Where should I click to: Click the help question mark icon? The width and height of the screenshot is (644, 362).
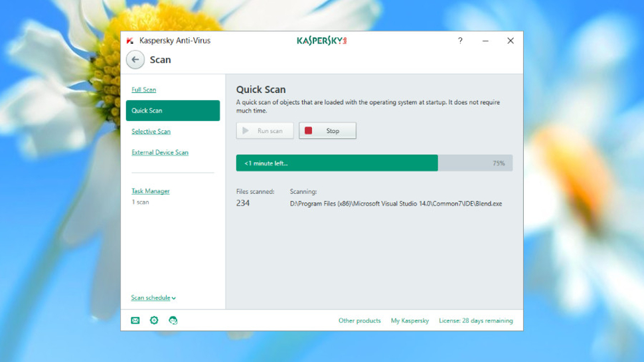(x=460, y=41)
